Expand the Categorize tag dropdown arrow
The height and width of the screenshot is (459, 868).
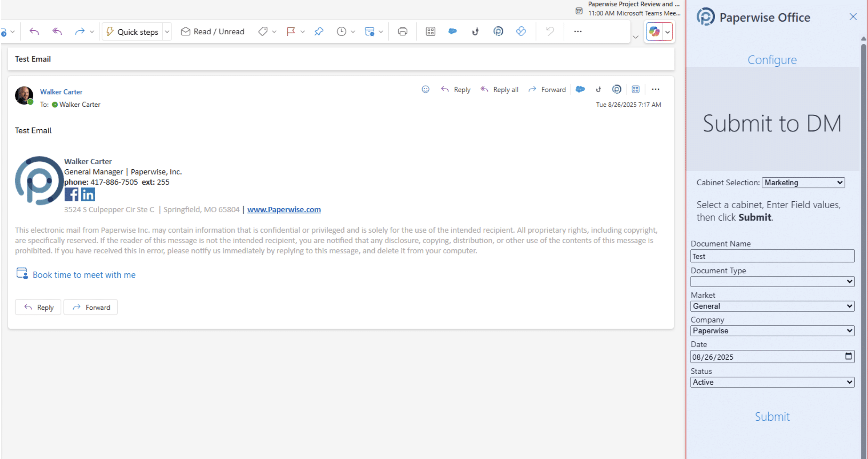coord(274,32)
